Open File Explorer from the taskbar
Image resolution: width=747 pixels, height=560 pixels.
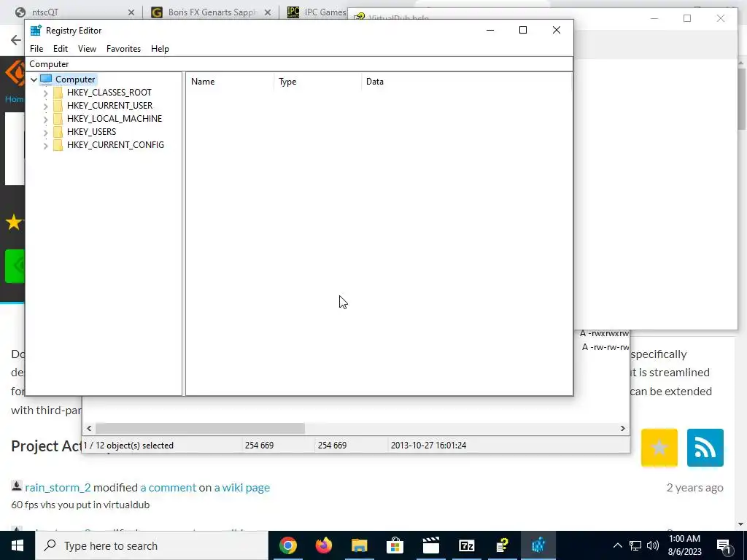pos(360,545)
